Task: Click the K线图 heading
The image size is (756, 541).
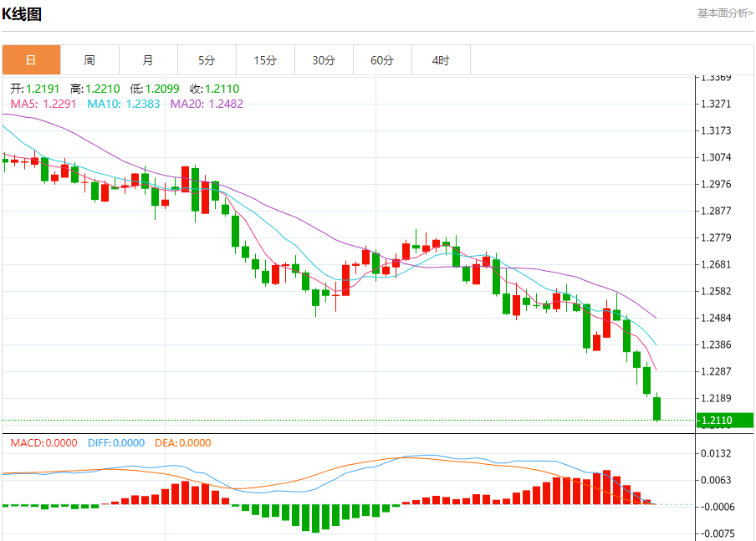Action: [22, 14]
